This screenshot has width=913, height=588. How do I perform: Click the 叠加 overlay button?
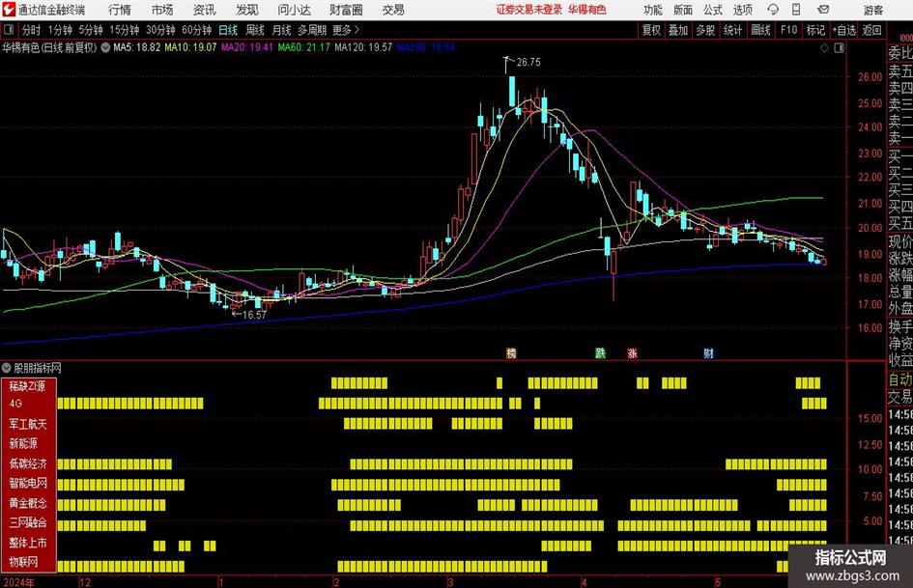[678, 30]
